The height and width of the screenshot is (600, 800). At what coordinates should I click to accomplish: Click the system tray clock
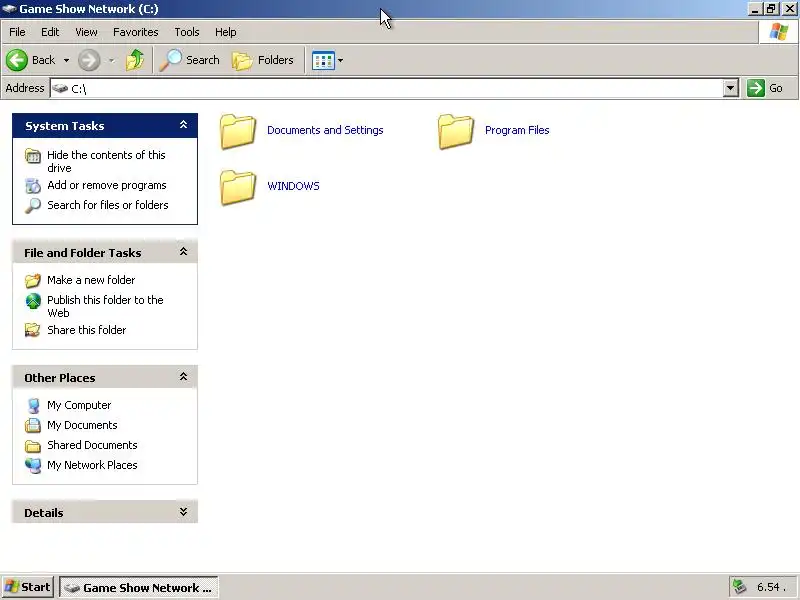tap(770, 587)
